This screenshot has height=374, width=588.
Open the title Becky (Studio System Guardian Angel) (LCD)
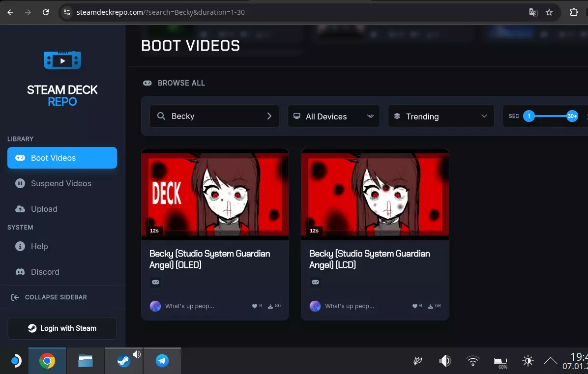tap(369, 259)
